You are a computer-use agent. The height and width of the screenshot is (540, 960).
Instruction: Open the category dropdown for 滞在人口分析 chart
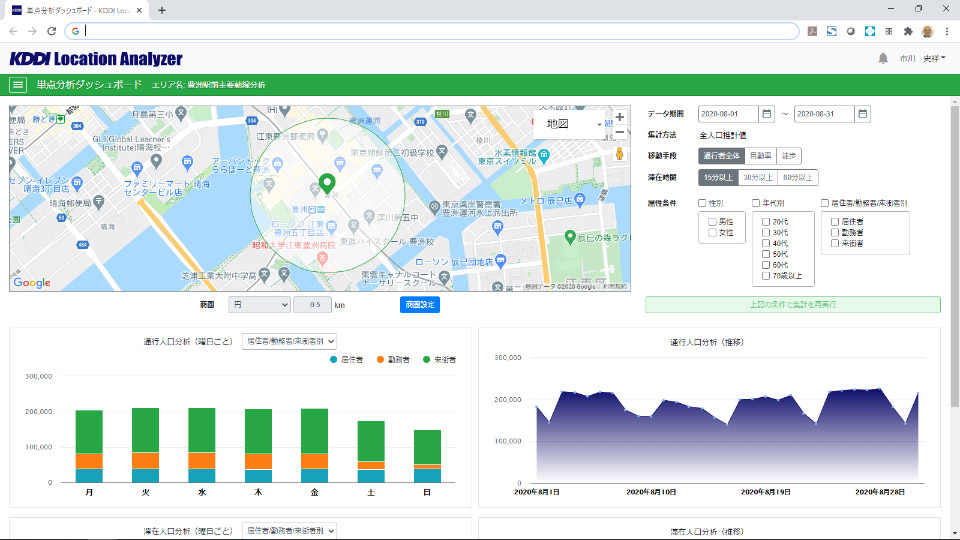tap(290, 531)
